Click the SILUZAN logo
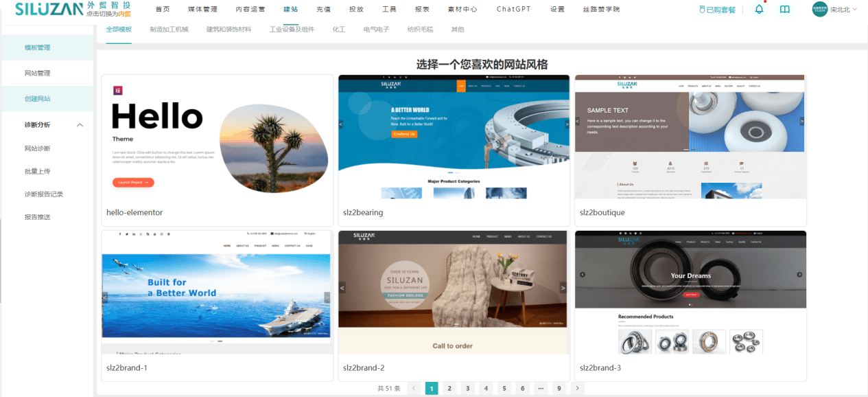The height and width of the screenshot is (397, 868). pyautogui.click(x=49, y=8)
